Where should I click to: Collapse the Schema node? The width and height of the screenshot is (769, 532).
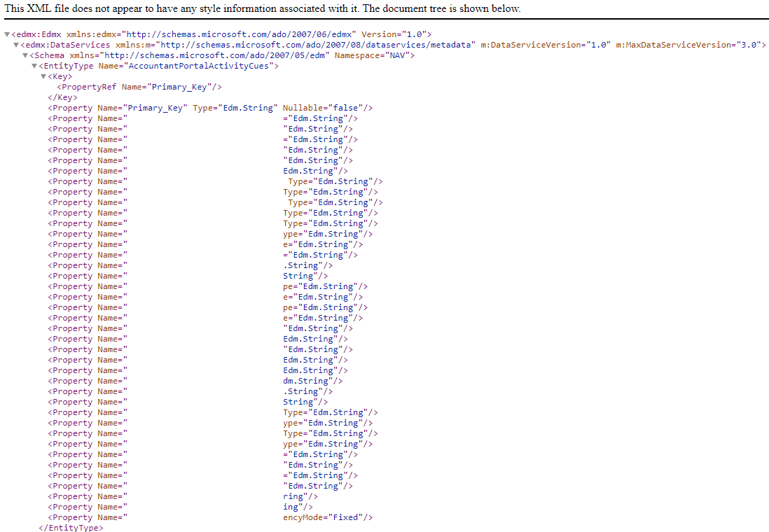coord(25,55)
